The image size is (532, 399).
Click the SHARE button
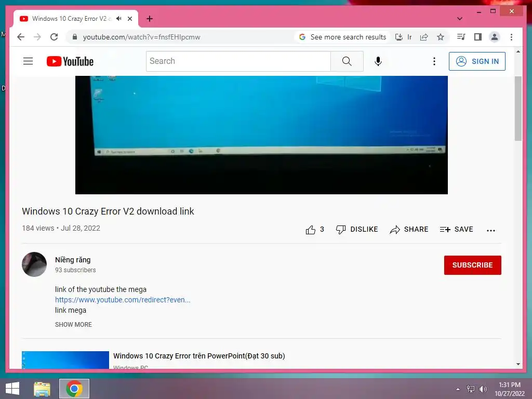tap(409, 229)
